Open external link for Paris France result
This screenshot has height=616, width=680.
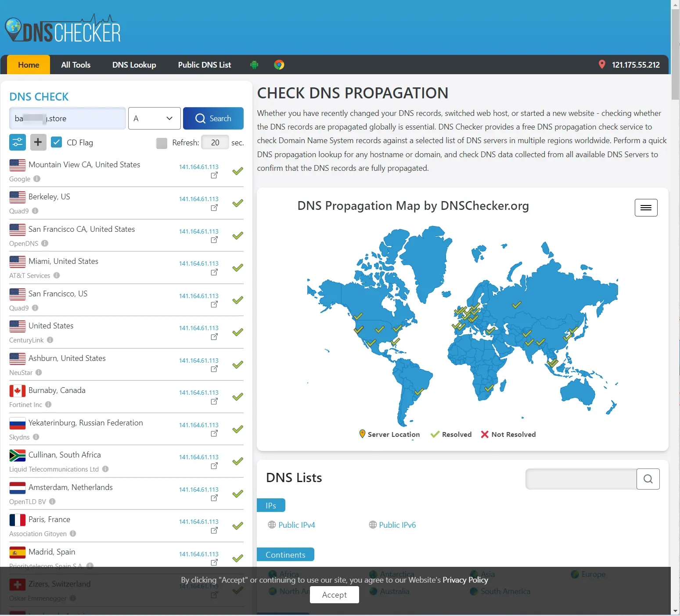[x=214, y=530]
